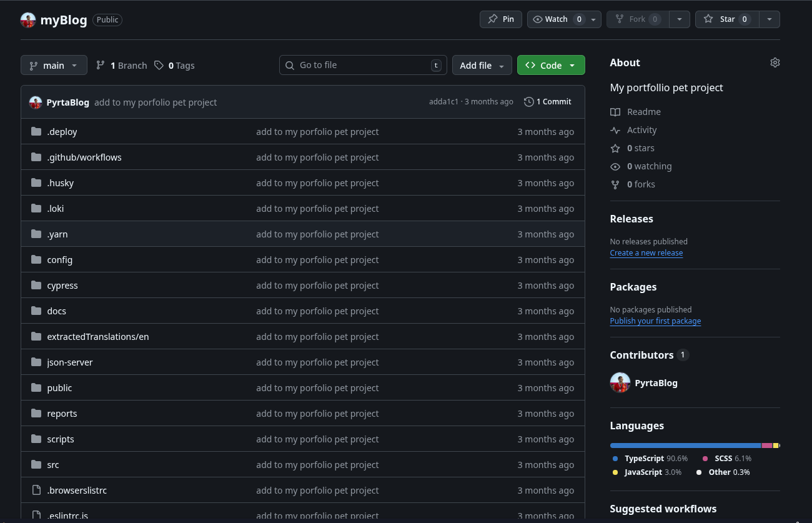Click the Go to file search field
The width and height of the screenshot is (812, 523).
[362, 65]
